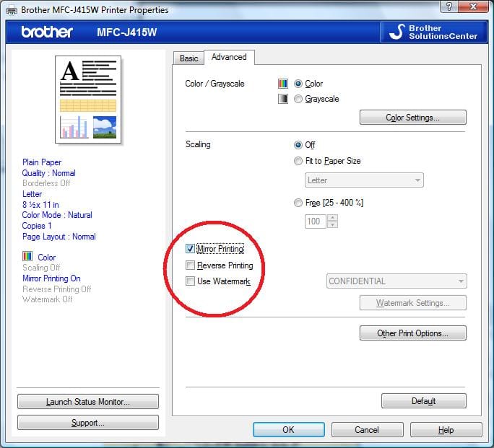494x448 pixels.
Task: Confirm with the OK button
Action: pos(289,429)
